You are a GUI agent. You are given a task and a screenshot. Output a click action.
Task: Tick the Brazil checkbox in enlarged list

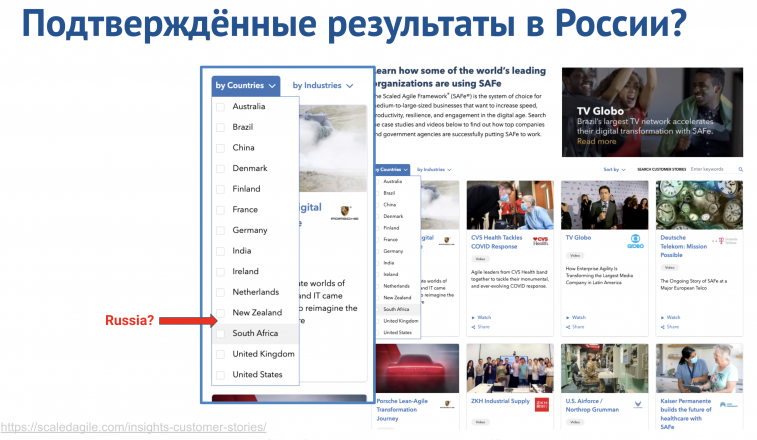tap(220, 128)
